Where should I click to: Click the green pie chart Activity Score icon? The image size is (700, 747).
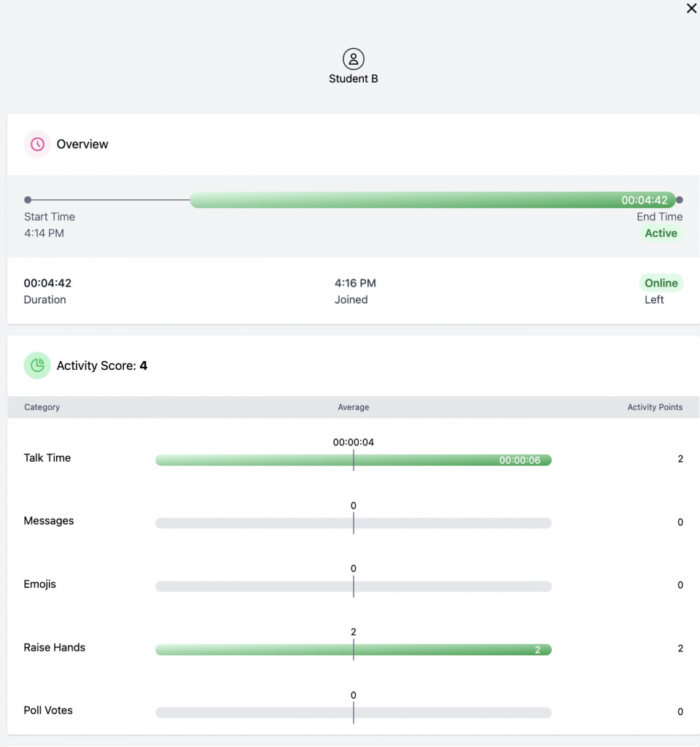pyautogui.click(x=37, y=365)
